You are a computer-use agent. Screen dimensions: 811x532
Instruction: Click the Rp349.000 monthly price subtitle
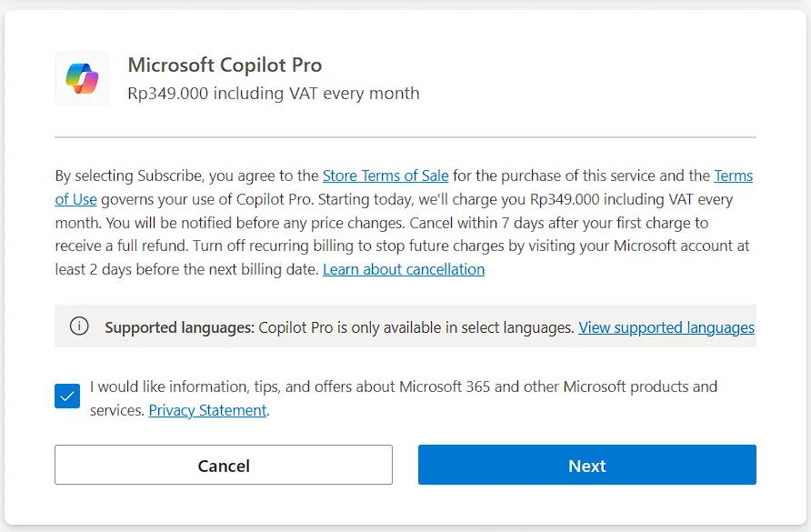pyautogui.click(x=273, y=93)
